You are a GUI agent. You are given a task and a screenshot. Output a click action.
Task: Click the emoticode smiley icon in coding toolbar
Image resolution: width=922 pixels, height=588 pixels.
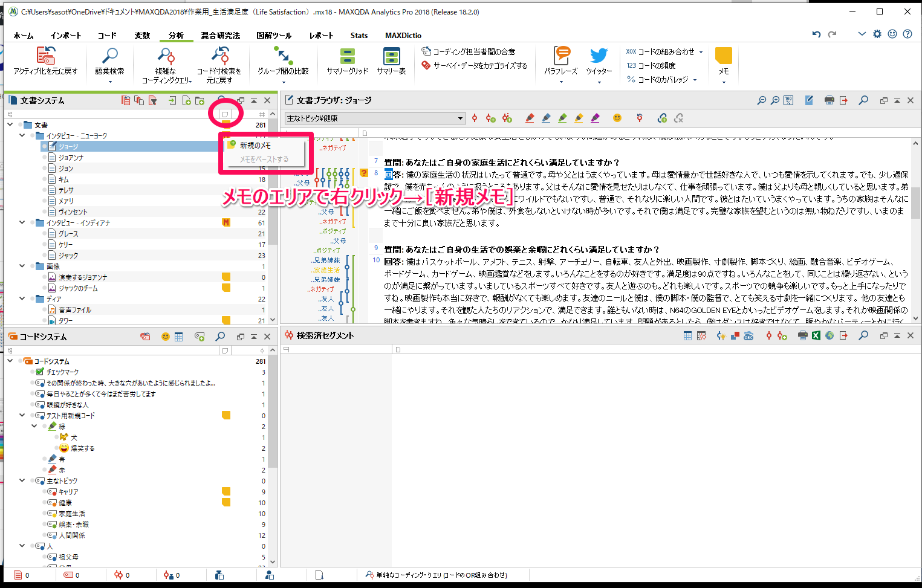pyautogui.click(x=617, y=118)
